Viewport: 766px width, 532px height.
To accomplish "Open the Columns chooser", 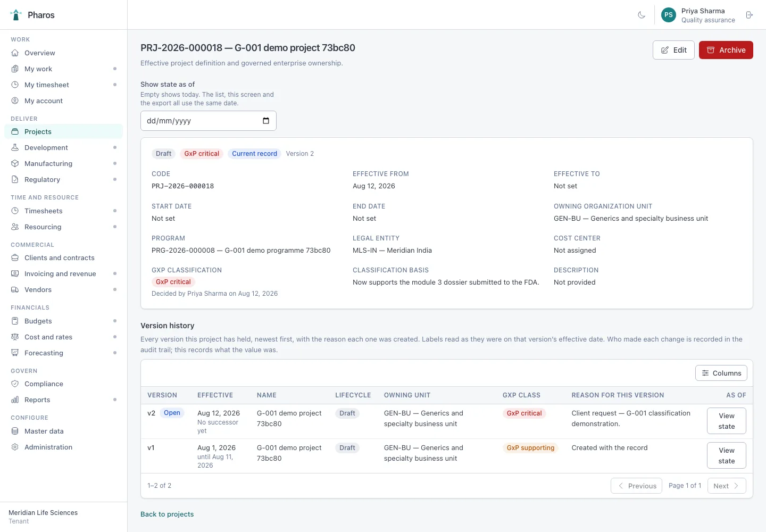I will (721, 373).
